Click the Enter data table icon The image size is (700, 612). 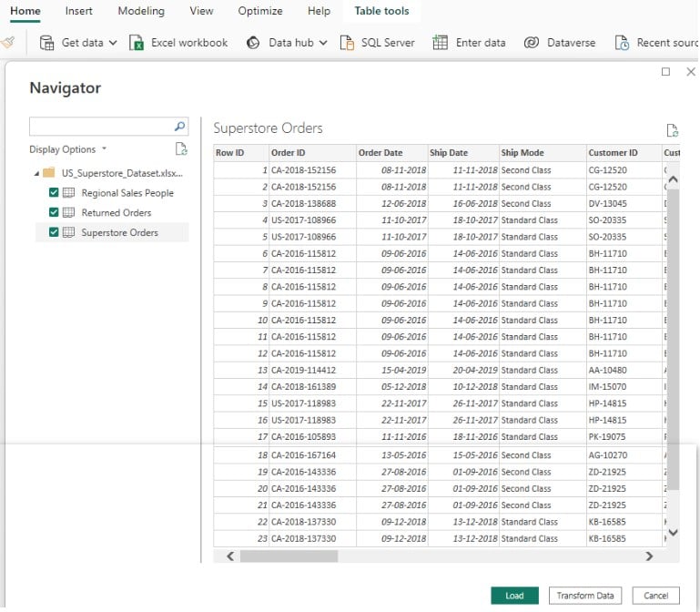coord(441,43)
